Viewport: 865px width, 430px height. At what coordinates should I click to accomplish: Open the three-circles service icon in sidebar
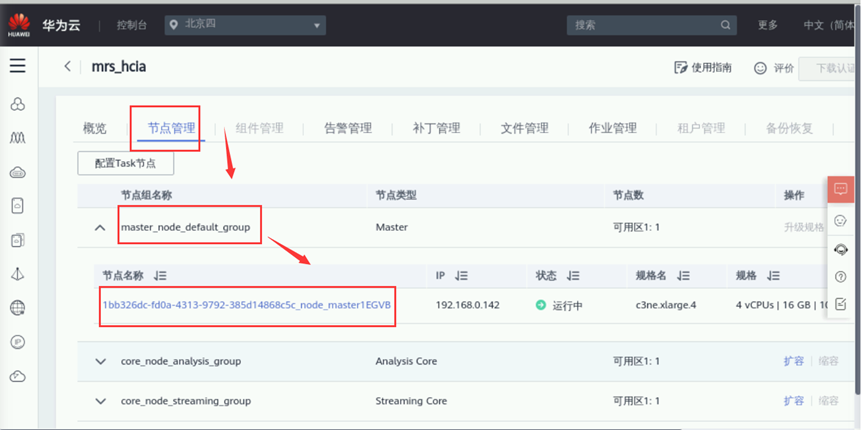pyautogui.click(x=18, y=104)
